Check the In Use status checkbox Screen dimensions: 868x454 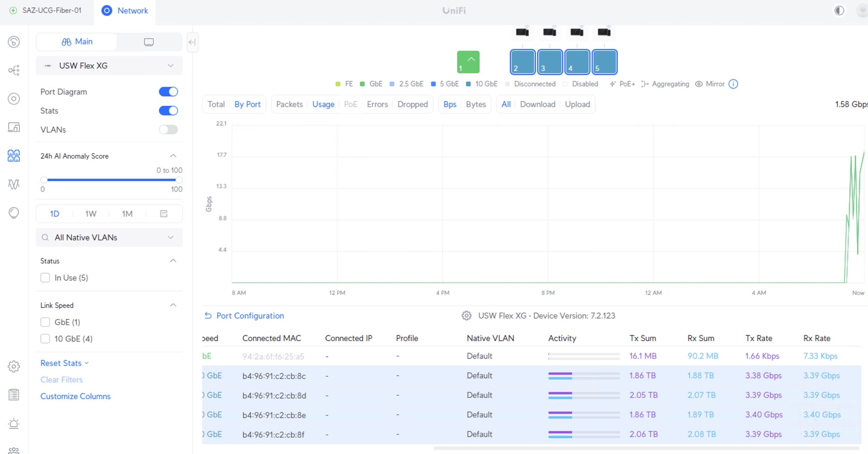tap(45, 278)
